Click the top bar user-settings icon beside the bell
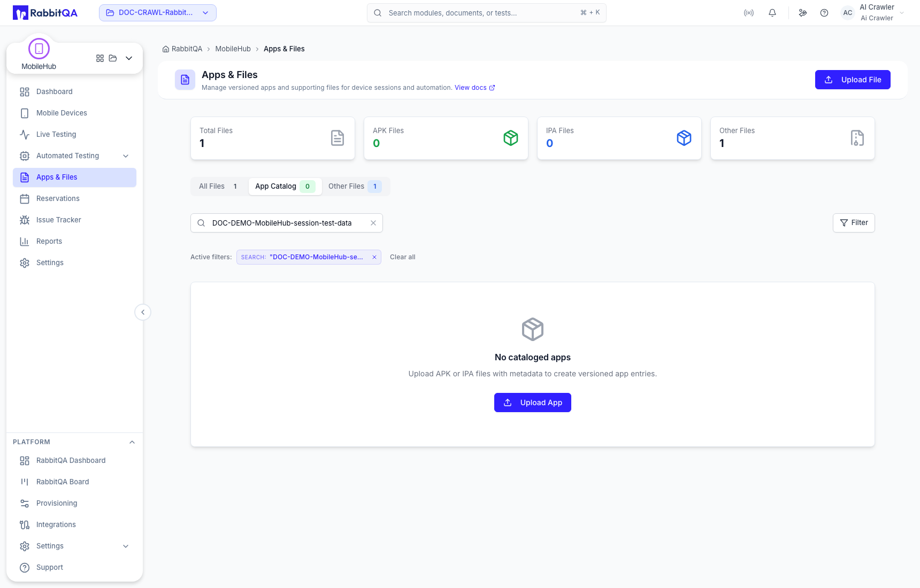This screenshot has width=920, height=588. 803,13
